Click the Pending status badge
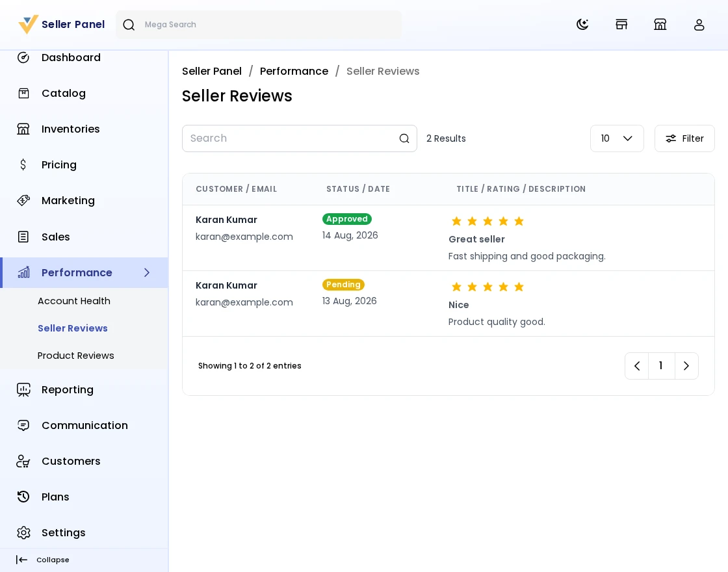 (x=343, y=285)
